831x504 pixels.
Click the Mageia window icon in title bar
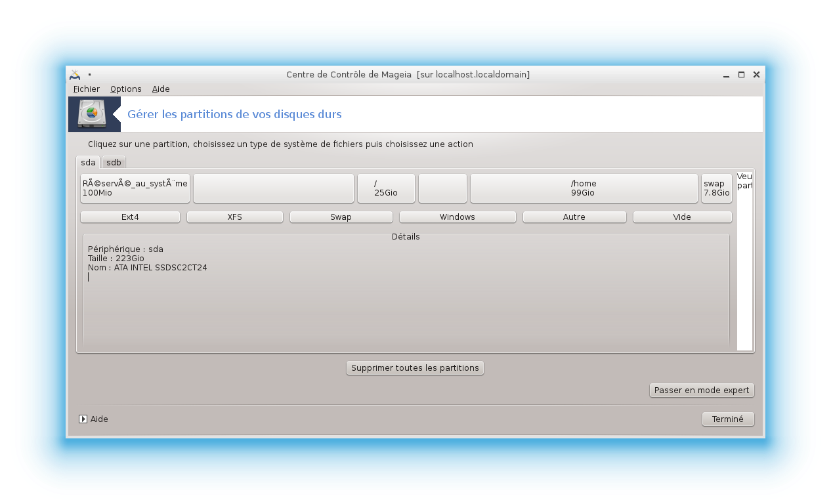75,75
